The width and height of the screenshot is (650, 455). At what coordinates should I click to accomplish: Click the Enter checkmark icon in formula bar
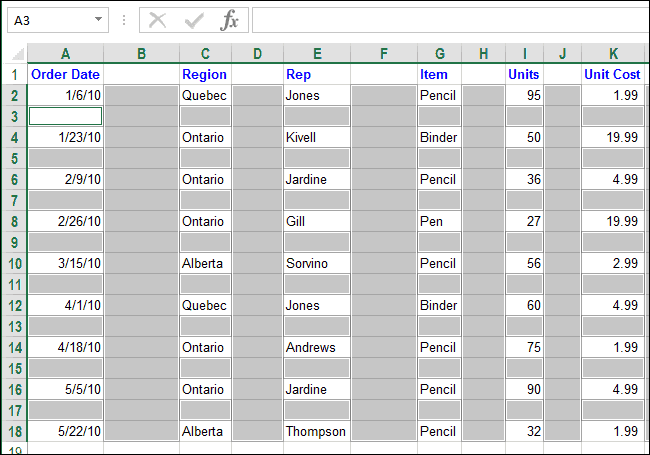194,20
